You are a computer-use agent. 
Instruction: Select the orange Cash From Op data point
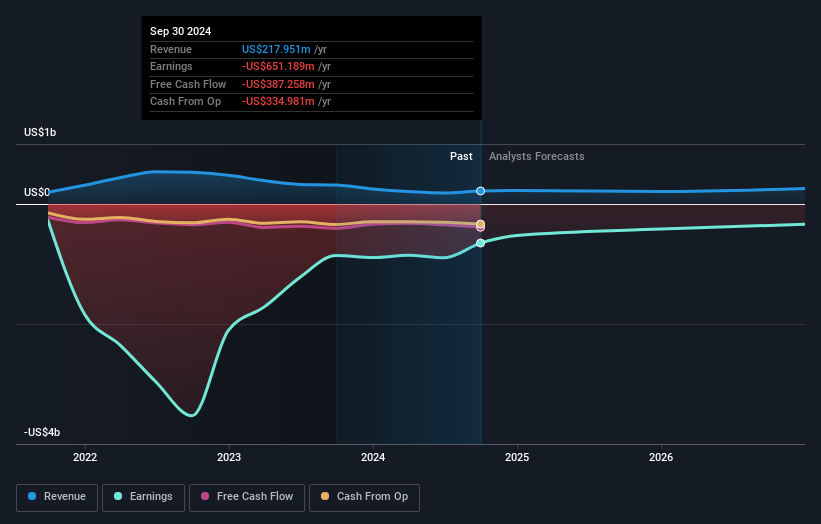(x=480, y=224)
